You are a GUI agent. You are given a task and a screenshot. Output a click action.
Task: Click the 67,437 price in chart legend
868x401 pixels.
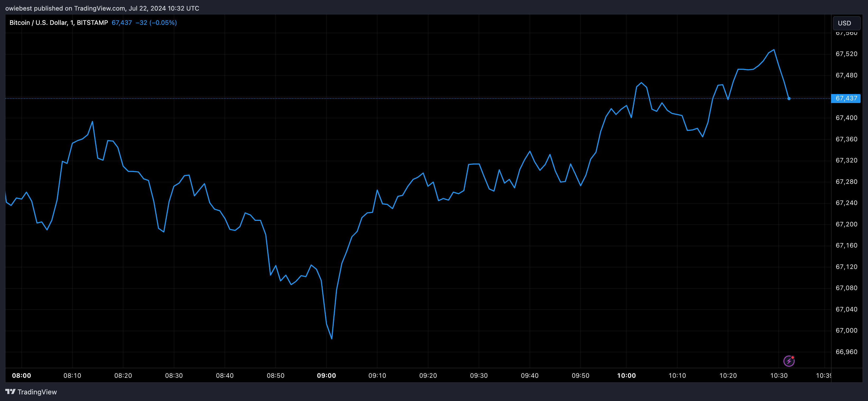pyautogui.click(x=122, y=22)
